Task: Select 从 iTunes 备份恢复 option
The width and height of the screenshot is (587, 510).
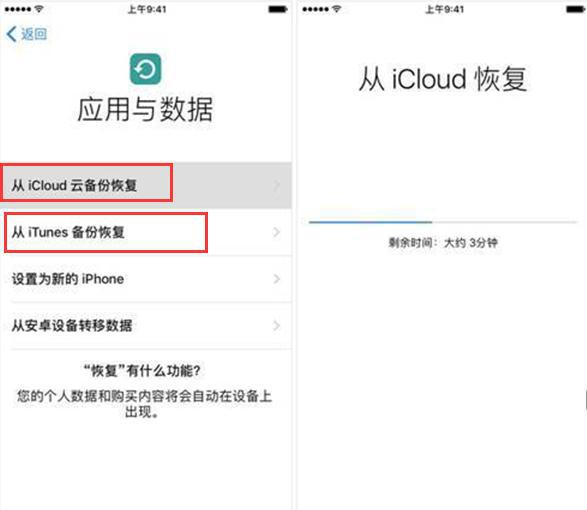Action: (x=146, y=232)
